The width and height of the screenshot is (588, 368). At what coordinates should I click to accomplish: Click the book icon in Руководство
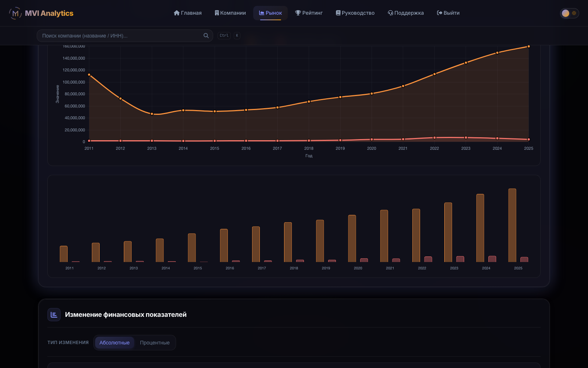(338, 13)
